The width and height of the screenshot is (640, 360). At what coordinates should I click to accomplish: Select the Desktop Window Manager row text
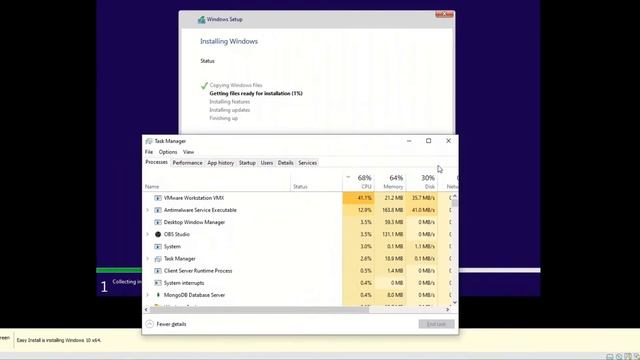pos(194,222)
